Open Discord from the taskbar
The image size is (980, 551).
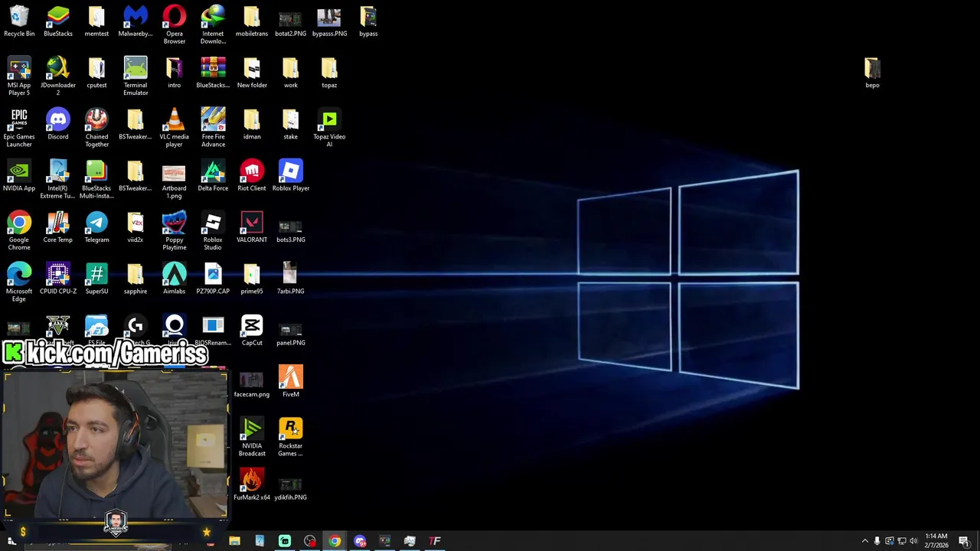coord(360,541)
